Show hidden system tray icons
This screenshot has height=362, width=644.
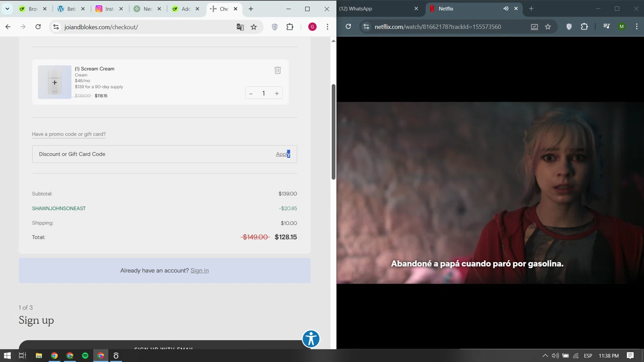[x=545, y=356]
